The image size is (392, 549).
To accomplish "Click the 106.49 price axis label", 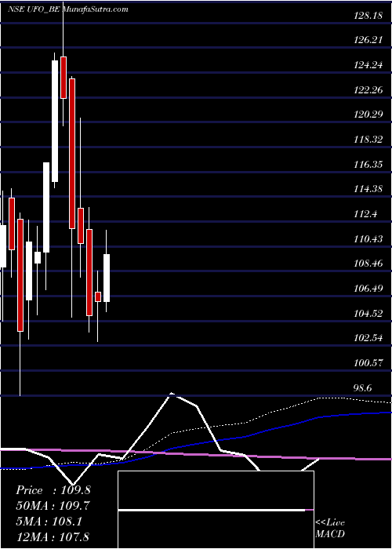I will [x=368, y=289].
